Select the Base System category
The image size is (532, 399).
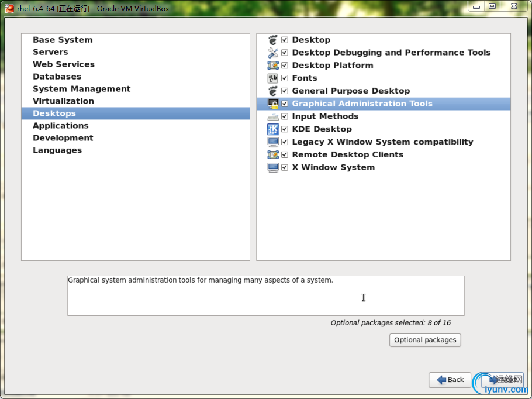click(136, 40)
